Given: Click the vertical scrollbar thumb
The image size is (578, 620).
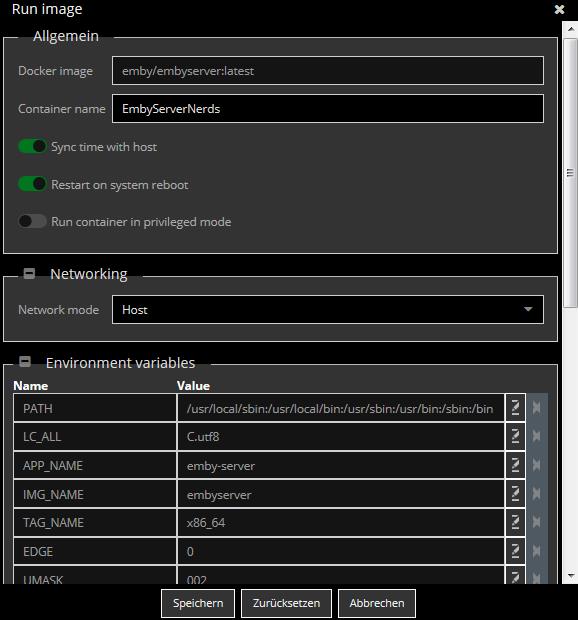Looking at the screenshot, I should 570,173.
